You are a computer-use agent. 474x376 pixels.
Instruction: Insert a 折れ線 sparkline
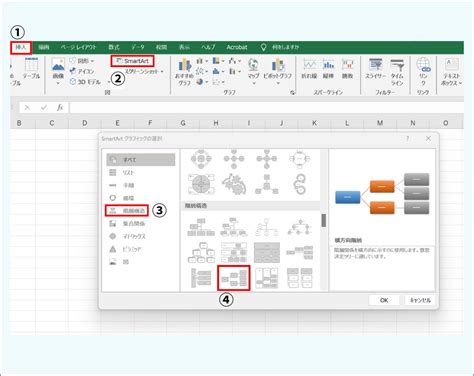pyautogui.click(x=309, y=69)
